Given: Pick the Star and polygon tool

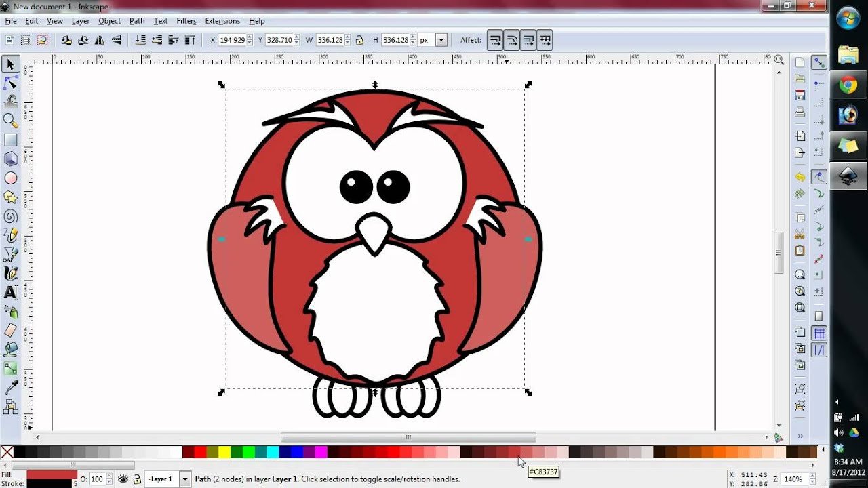Looking at the screenshot, I should [11, 197].
